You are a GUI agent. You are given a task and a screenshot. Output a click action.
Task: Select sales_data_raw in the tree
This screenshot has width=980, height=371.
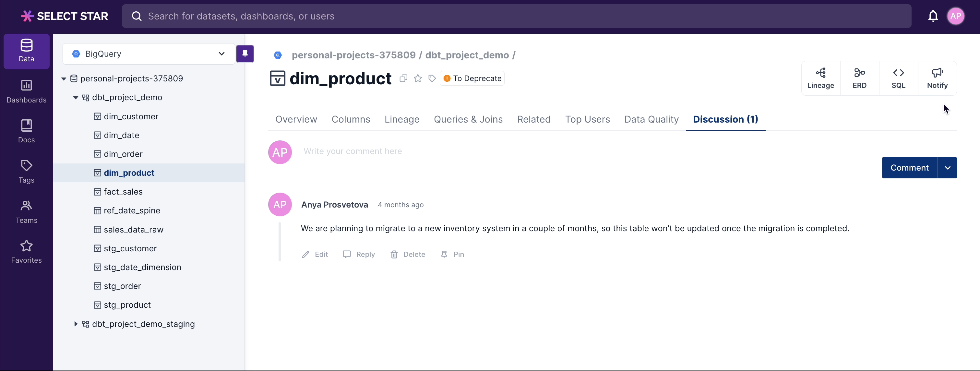tap(134, 230)
